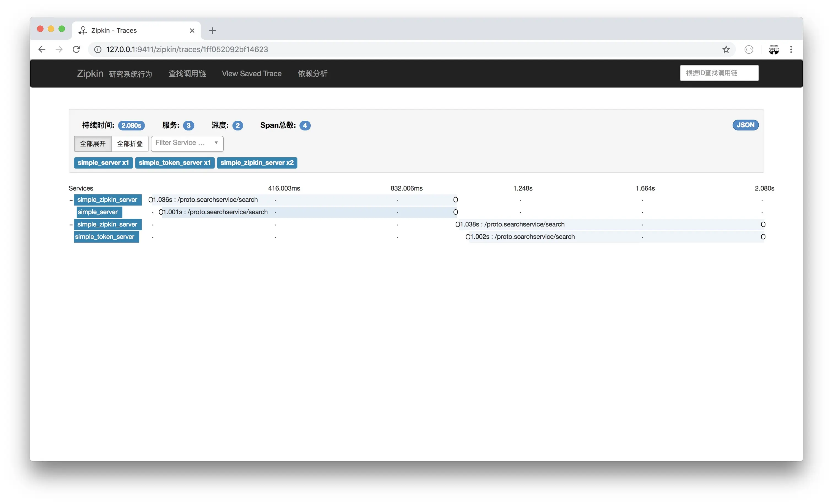Click the browser forward arrow
Viewport: 833px width, 504px height.
point(59,49)
